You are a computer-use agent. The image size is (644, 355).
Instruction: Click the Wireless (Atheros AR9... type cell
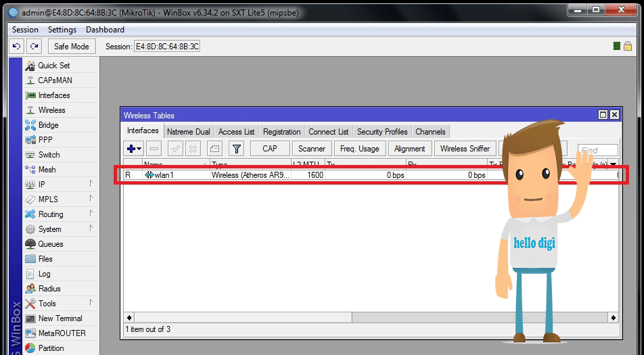point(250,175)
